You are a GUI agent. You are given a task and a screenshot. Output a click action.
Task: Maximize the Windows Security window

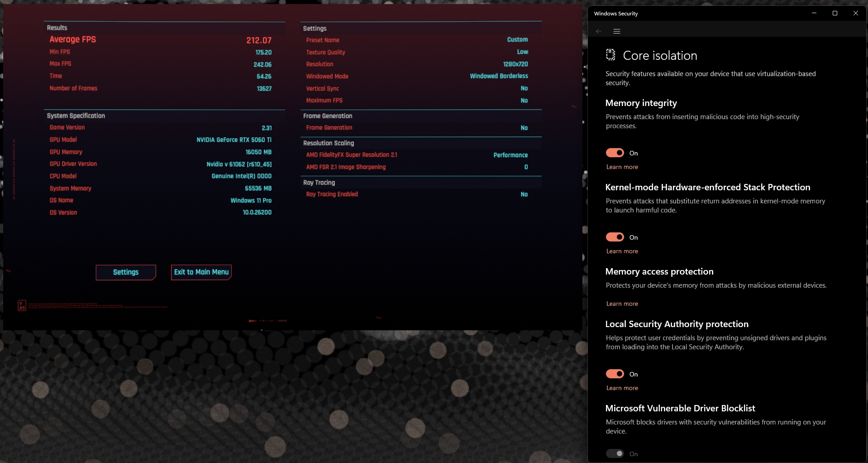click(835, 13)
